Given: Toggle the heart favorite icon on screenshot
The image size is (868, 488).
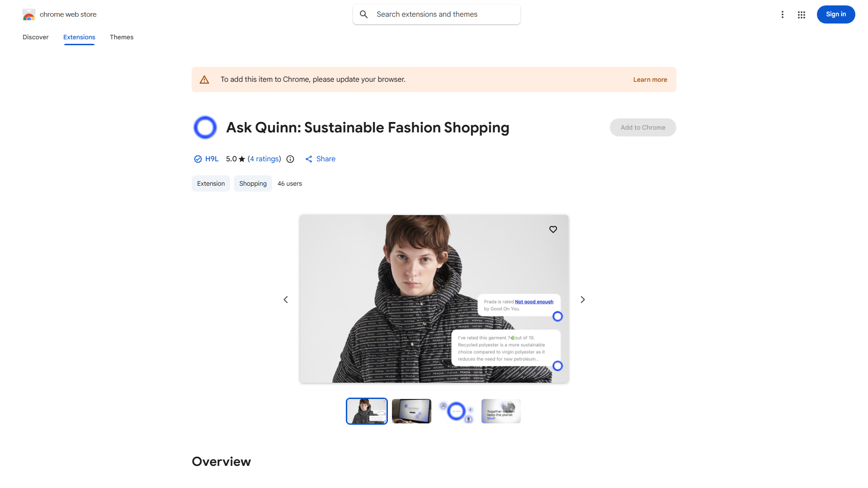Looking at the screenshot, I should pos(553,230).
